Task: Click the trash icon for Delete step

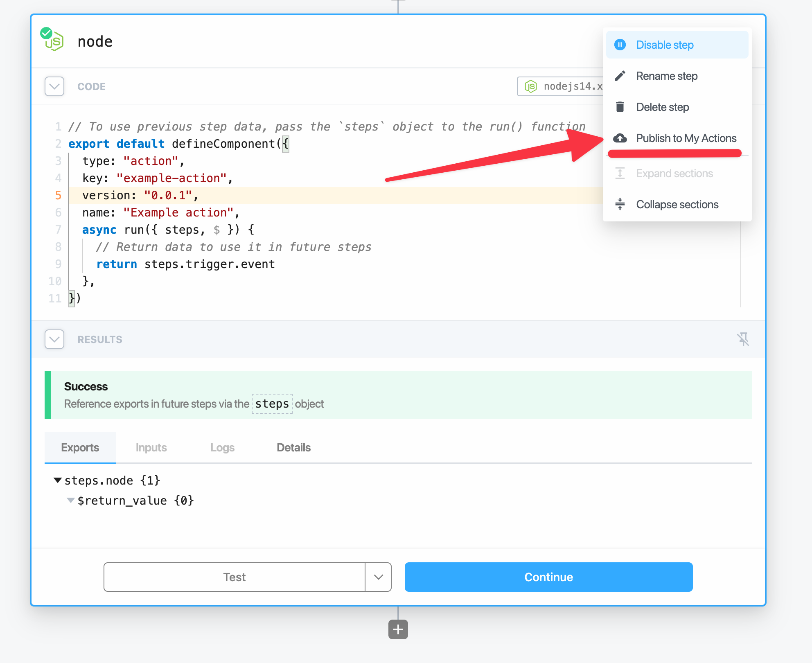Action: pyautogui.click(x=620, y=107)
